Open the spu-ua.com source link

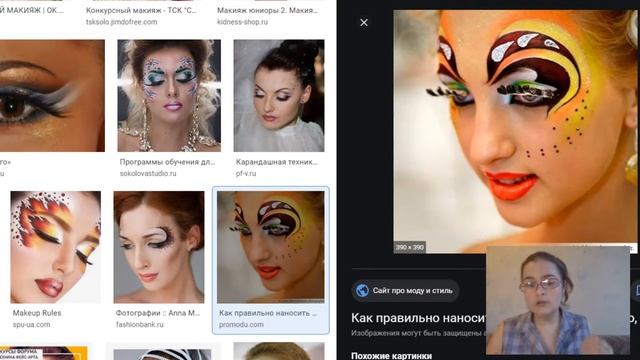click(x=31, y=324)
